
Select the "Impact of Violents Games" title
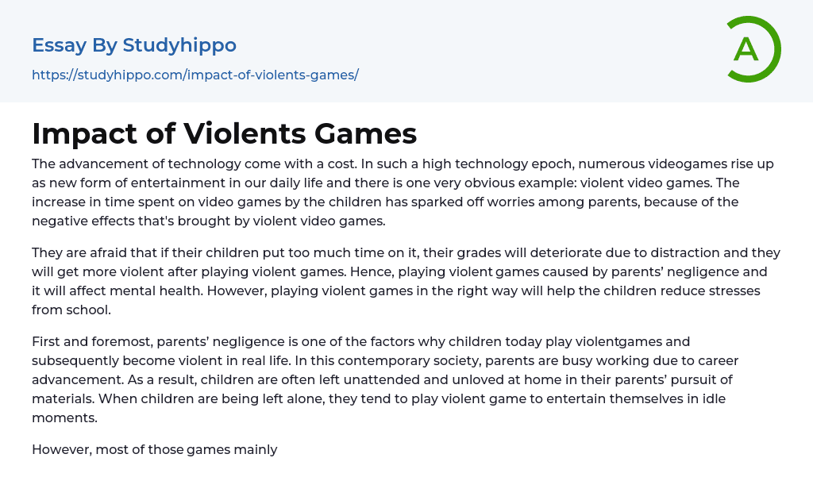pos(224,134)
